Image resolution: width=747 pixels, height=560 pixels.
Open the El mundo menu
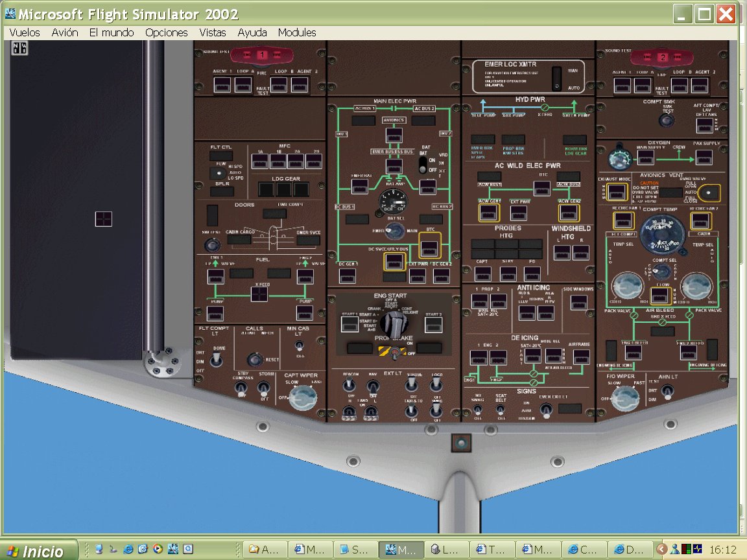[112, 32]
